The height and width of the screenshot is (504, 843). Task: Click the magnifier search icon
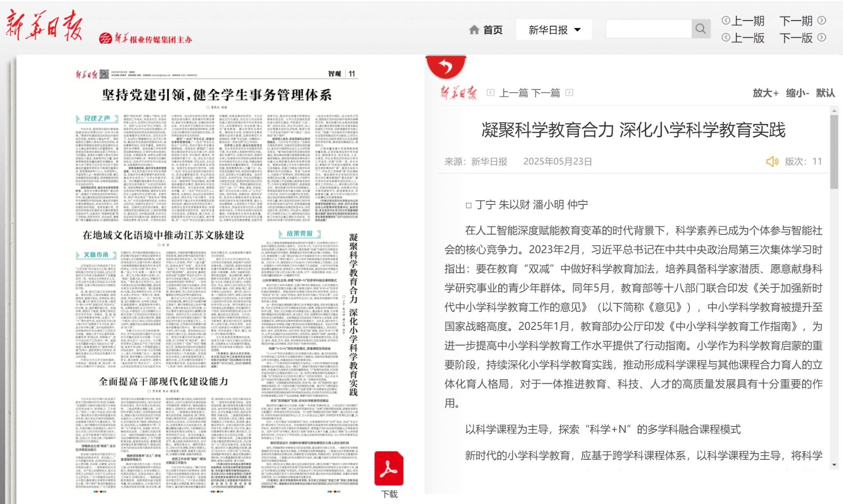pos(701,29)
